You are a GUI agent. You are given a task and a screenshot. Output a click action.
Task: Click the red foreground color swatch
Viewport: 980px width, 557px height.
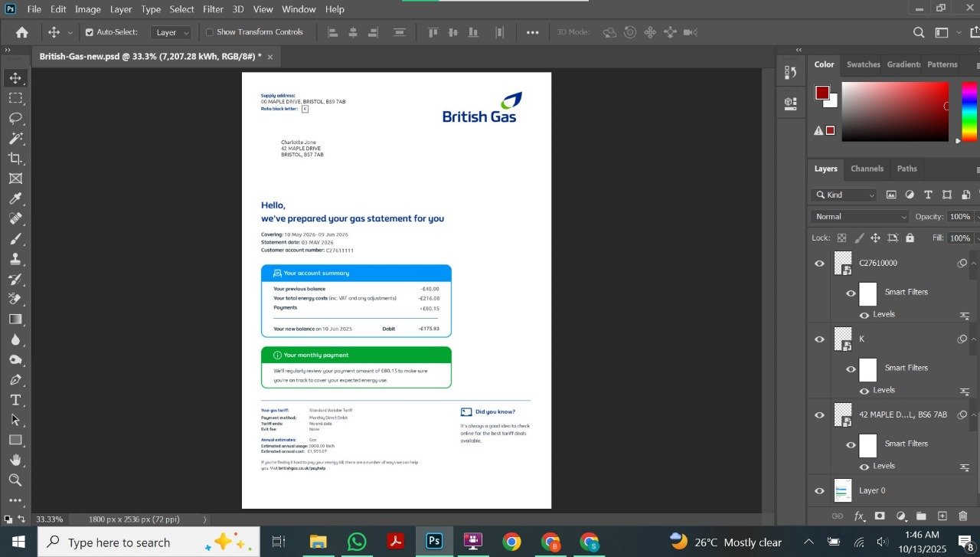coord(822,93)
